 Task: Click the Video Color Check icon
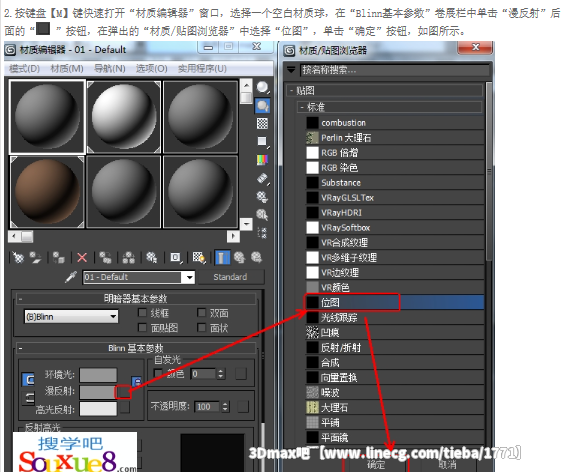(x=262, y=160)
